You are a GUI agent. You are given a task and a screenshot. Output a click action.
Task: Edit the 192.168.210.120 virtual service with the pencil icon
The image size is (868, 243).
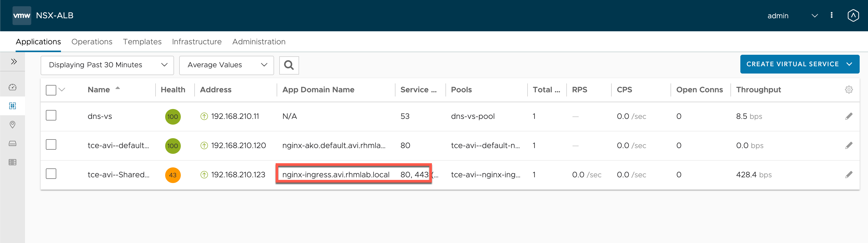[848, 145]
